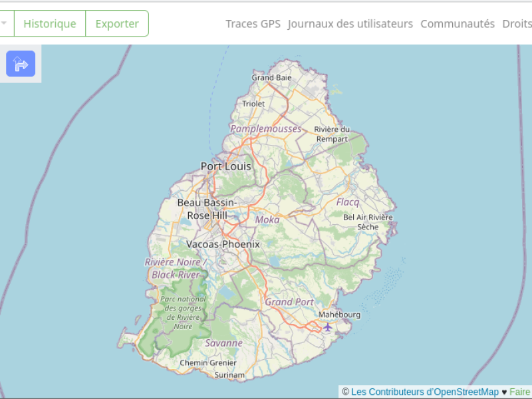
Task: Click the Vacoas-Phoenix label
Action: pyautogui.click(x=223, y=244)
